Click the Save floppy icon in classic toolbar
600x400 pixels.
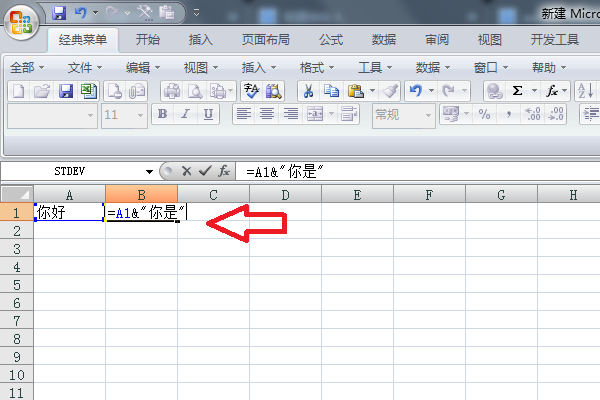pyautogui.click(x=66, y=91)
